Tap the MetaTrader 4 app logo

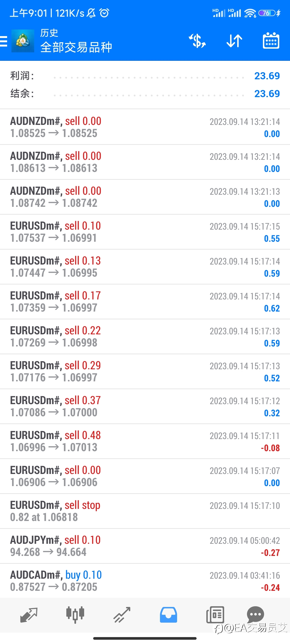click(23, 41)
